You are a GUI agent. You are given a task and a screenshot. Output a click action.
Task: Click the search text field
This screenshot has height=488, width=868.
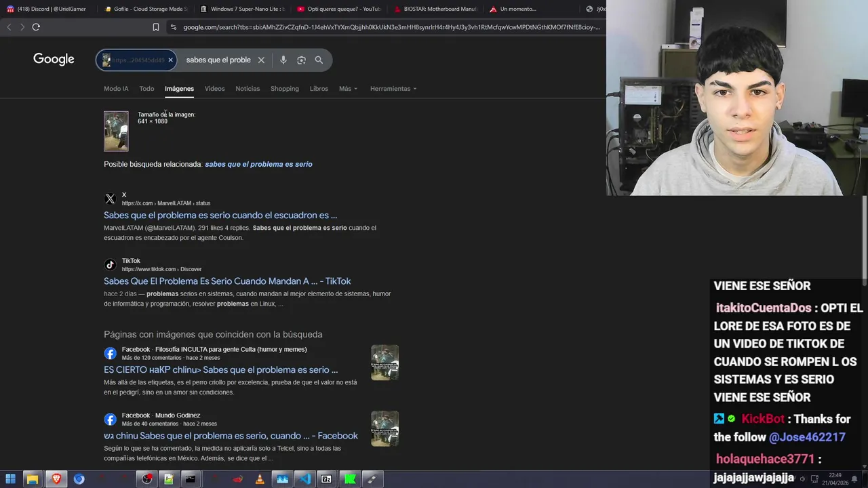coord(218,60)
